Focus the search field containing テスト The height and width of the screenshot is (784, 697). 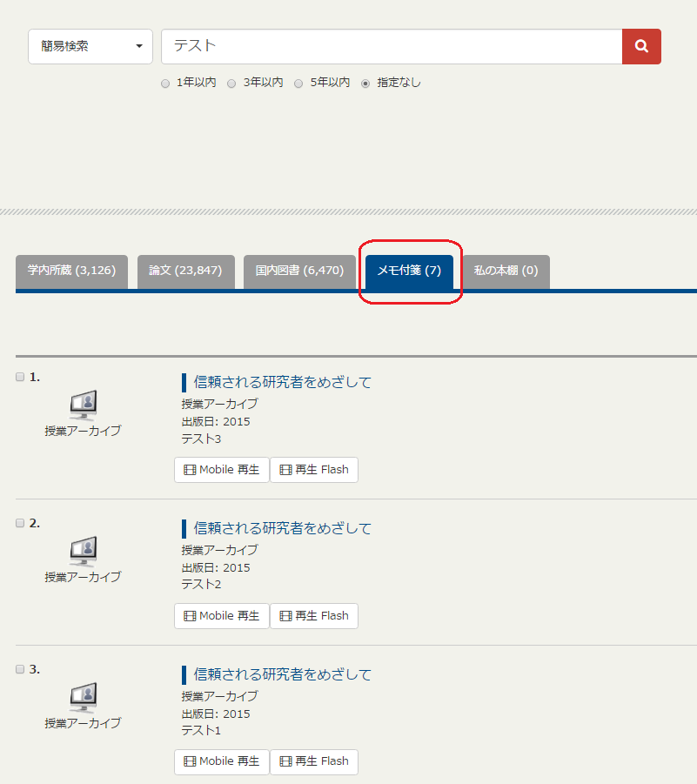392,46
